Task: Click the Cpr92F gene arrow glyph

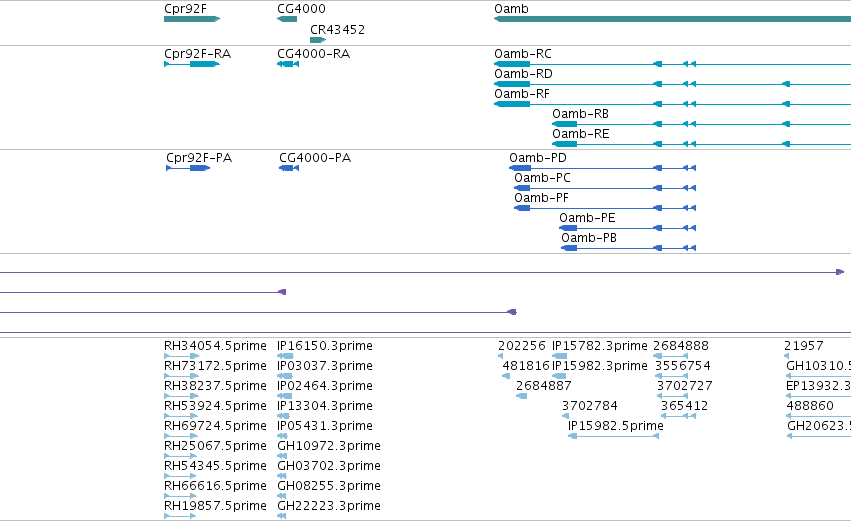Action: click(192, 20)
